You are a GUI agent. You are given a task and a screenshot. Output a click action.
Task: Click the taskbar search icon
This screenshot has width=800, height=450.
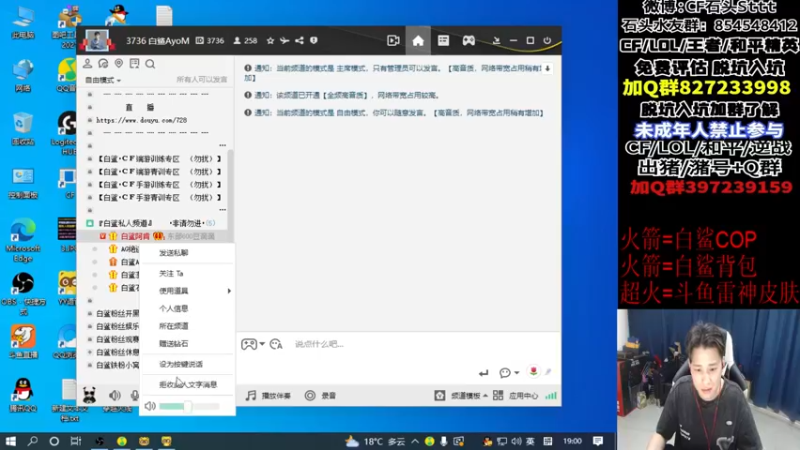[x=33, y=441]
